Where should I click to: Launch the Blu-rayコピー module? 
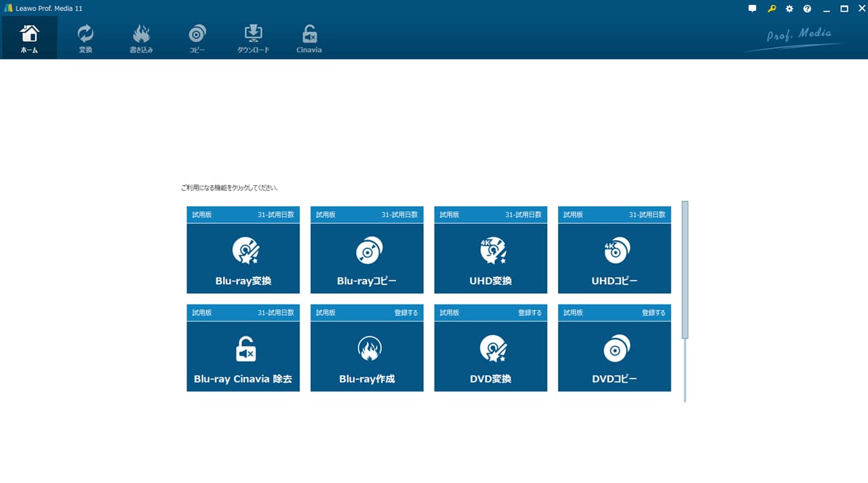pyautogui.click(x=367, y=250)
